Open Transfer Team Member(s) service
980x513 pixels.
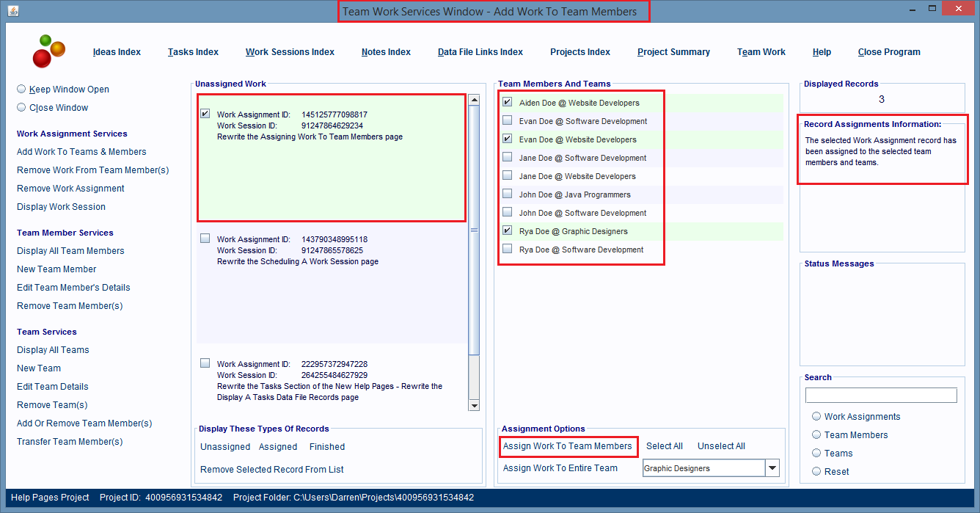tap(69, 441)
